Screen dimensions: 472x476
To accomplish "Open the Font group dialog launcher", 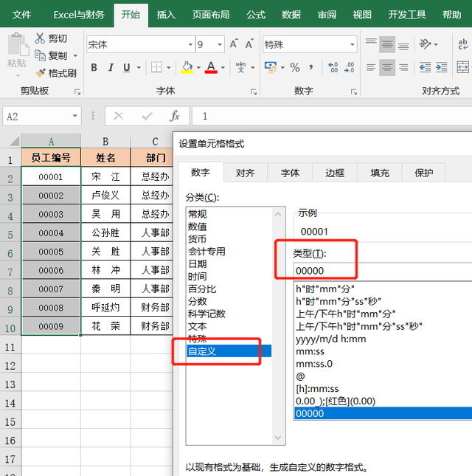I will [x=254, y=92].
